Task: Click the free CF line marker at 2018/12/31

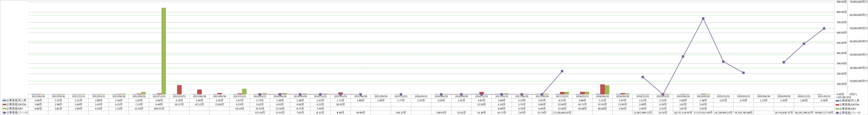Action: pyautogui.click(x=643, y=77)
